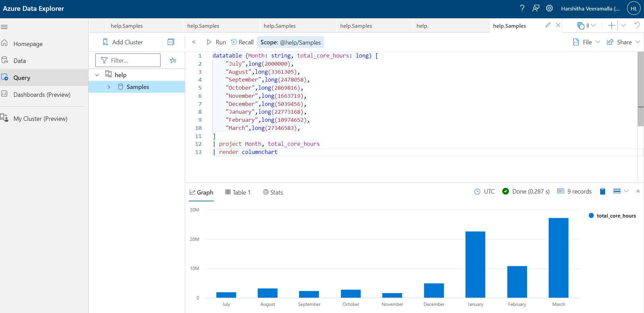Image resolution: width=644 pixels, height=313 pixels.
Task: Copy results with clipboard icon
Action: 602,191
